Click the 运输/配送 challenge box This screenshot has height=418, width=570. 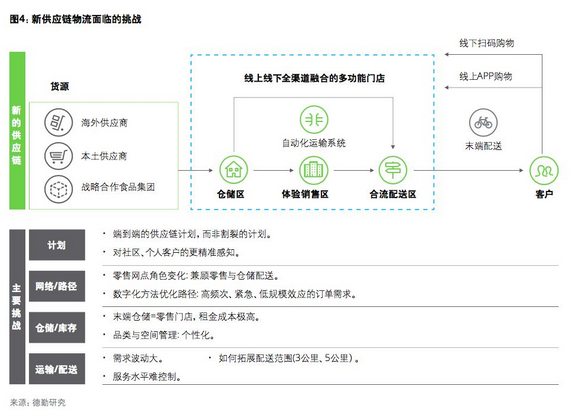[x=57, y=369]
